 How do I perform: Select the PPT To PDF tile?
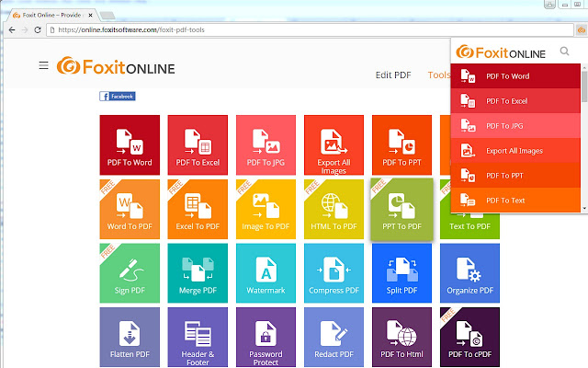coord(402,209)
